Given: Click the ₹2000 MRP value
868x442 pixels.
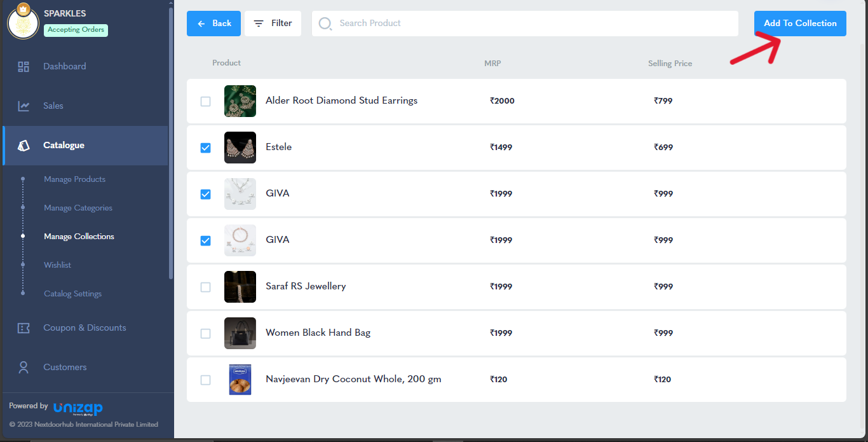Looking at the screenshot, I should 502,101.
